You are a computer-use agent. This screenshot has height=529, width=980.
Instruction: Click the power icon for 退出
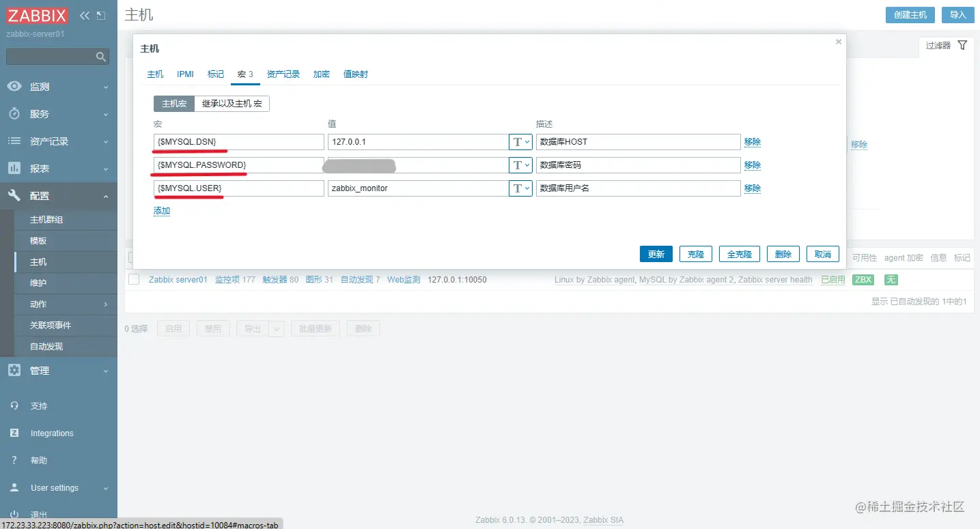click(x=14, y=515)
